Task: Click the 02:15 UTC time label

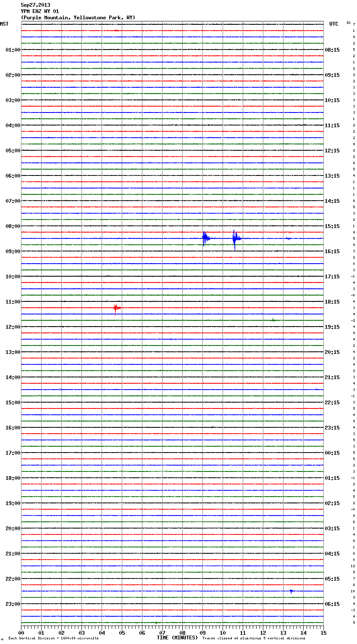Action: click(332, 503)
